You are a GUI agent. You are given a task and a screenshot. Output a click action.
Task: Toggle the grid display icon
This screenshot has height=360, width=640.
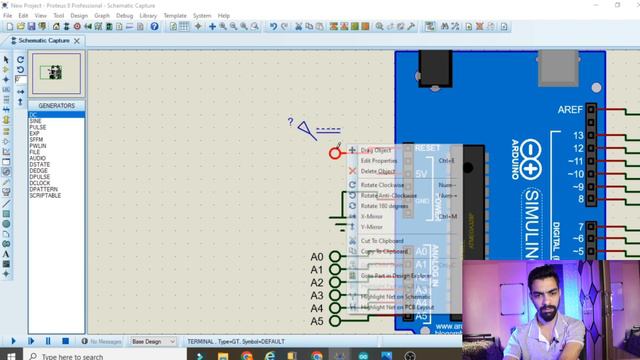184,27
